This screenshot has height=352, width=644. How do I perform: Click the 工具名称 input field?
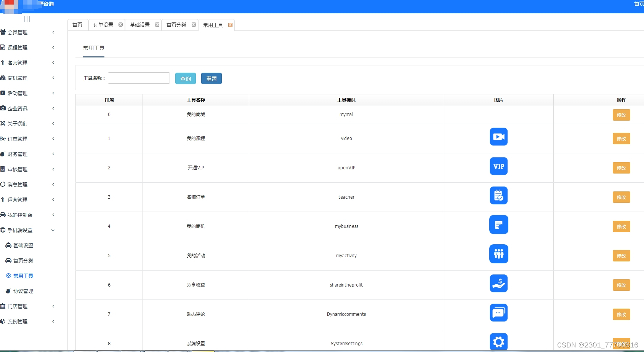point(139,78)
